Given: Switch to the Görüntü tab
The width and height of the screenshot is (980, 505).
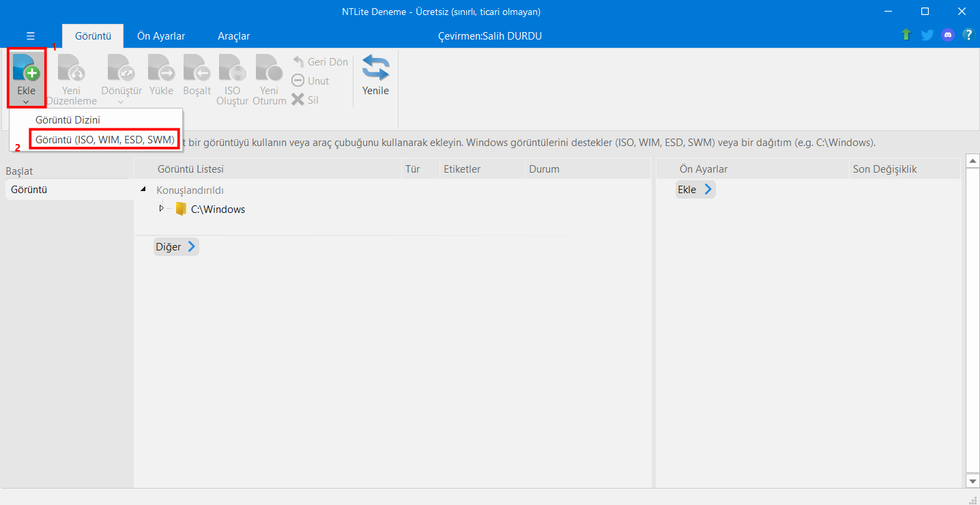Looking at the screenshot, I should 93,36.
